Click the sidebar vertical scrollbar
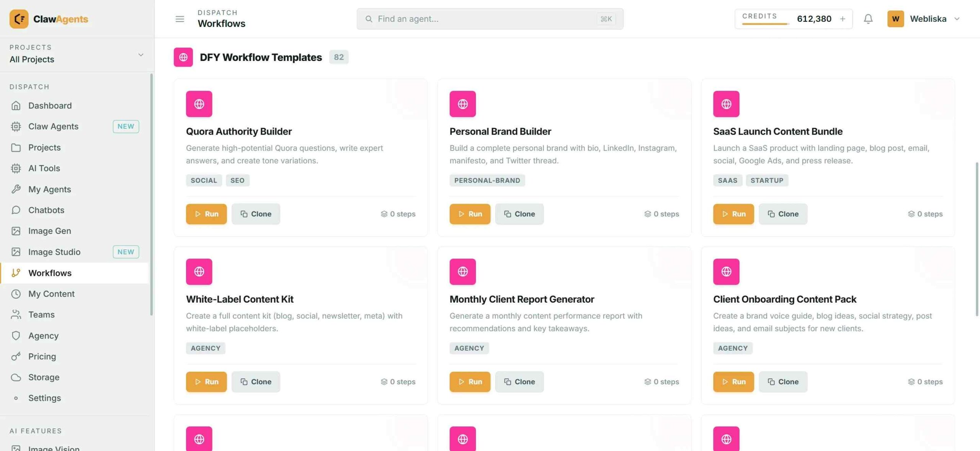This screenshot has width=980, height=451. tap(152, 194)
